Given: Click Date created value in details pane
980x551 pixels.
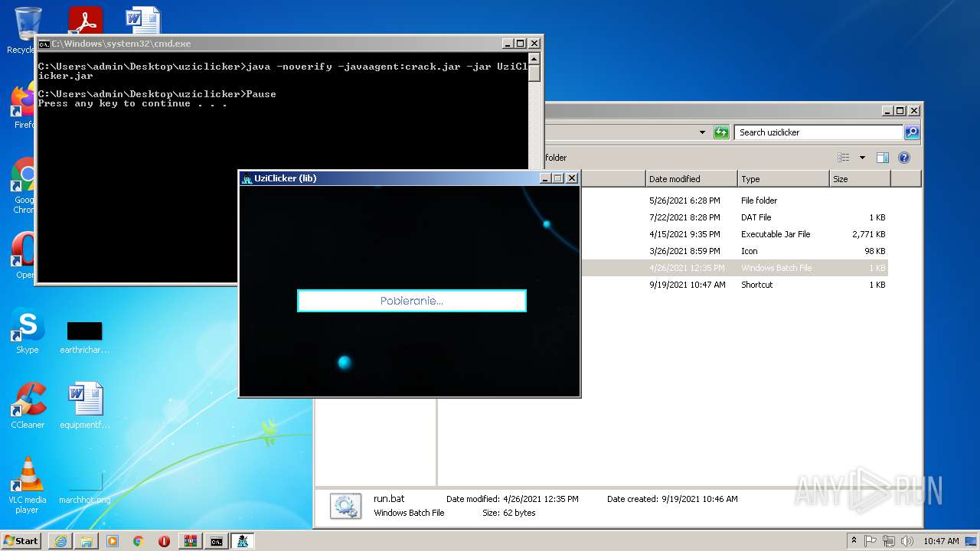Looking at the screenshot, I should 700,499.
